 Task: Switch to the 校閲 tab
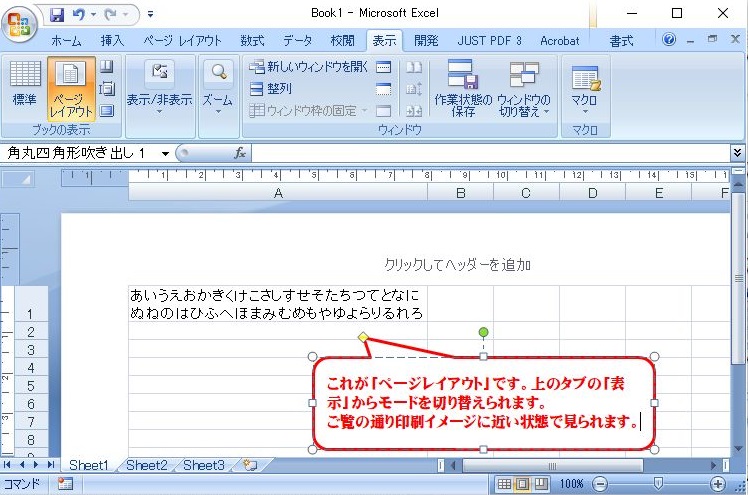pyautogui.click(x=343, y=41)
